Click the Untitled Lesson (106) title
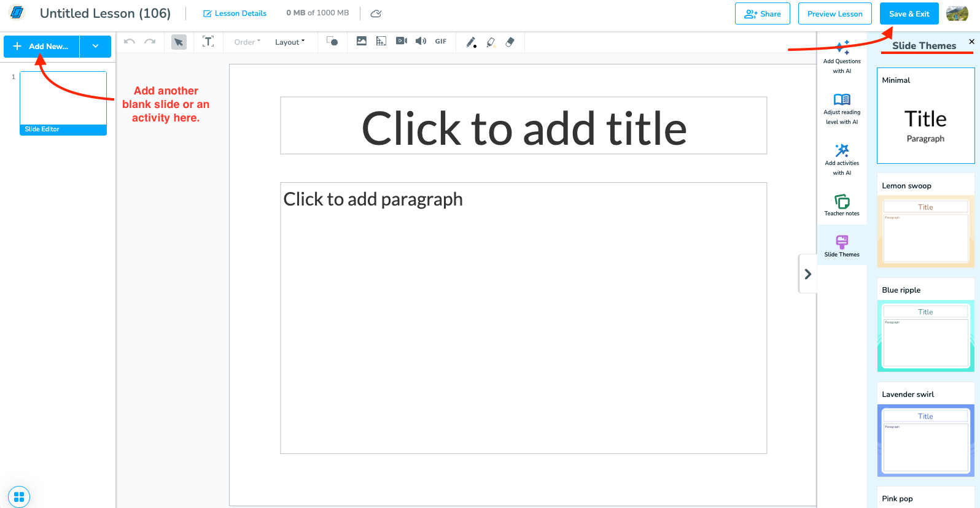This screenshot has width=980, height=508. point(105,13)
